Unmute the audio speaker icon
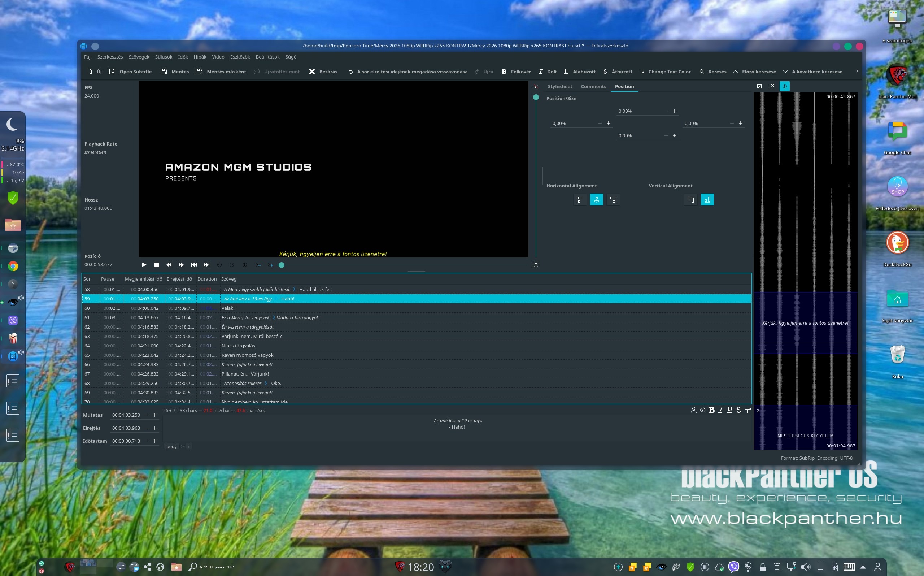The image size is (924, 576). pos(536,86)
